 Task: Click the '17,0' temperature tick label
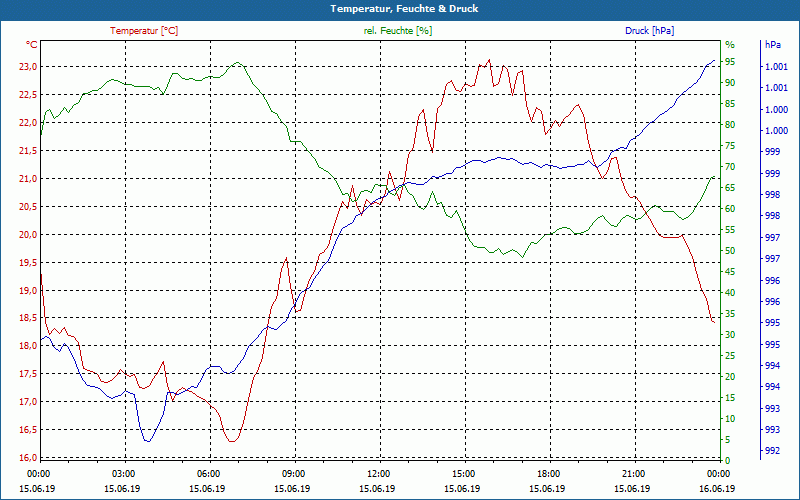(x=28, y=402)
